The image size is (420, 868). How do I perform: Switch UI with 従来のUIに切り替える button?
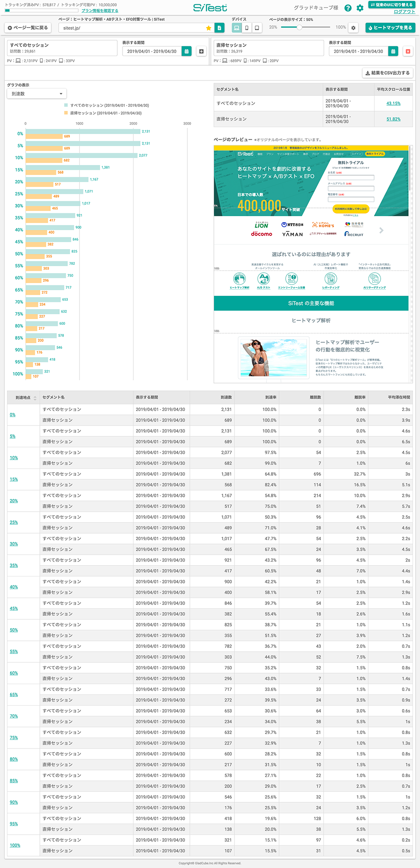click(x=392, y=5)
